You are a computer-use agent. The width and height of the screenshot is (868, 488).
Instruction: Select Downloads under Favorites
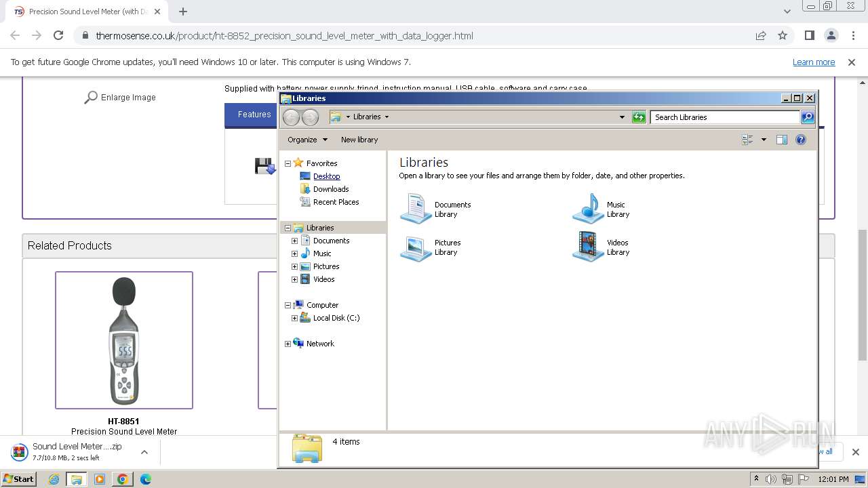[x=331, y=189]
